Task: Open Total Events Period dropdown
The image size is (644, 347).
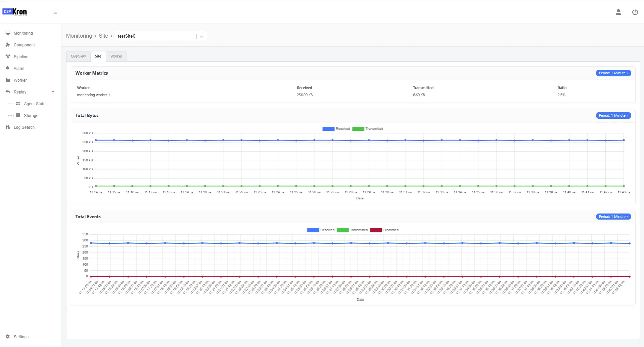Action: (613, 217)
